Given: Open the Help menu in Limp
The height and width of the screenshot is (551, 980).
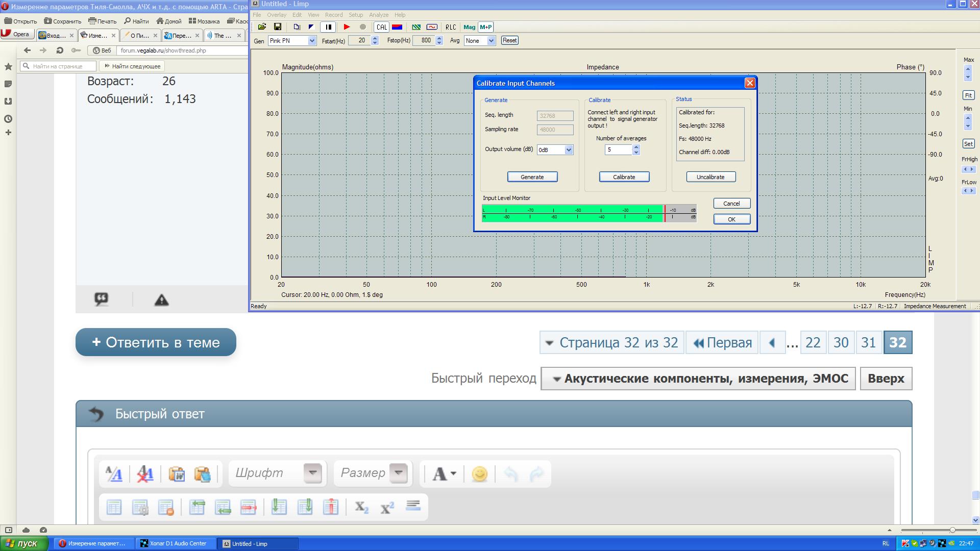Looking at the screenshot, I should point(400,15).
